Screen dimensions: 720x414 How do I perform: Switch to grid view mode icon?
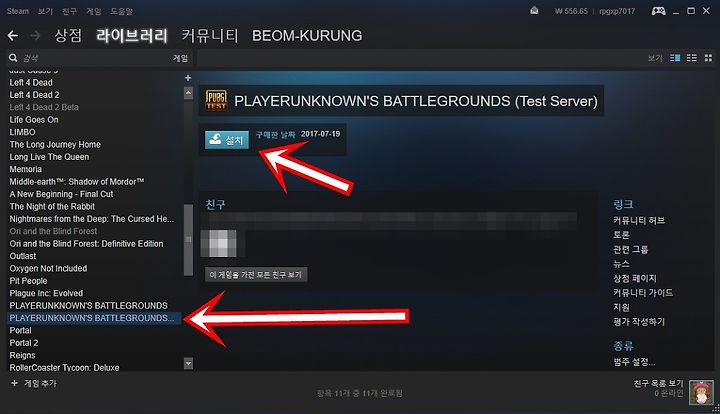[709, 58]
